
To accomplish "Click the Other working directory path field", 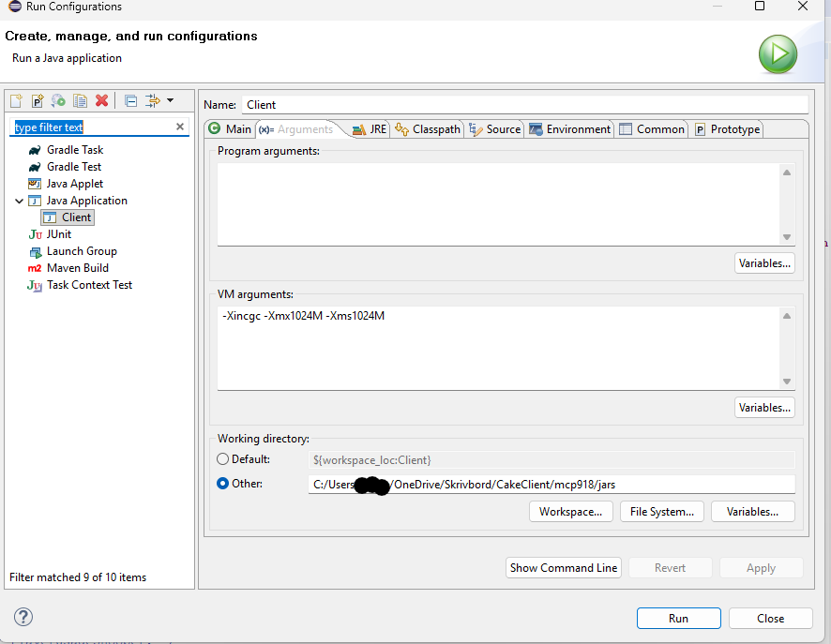I will click(551, 484).
